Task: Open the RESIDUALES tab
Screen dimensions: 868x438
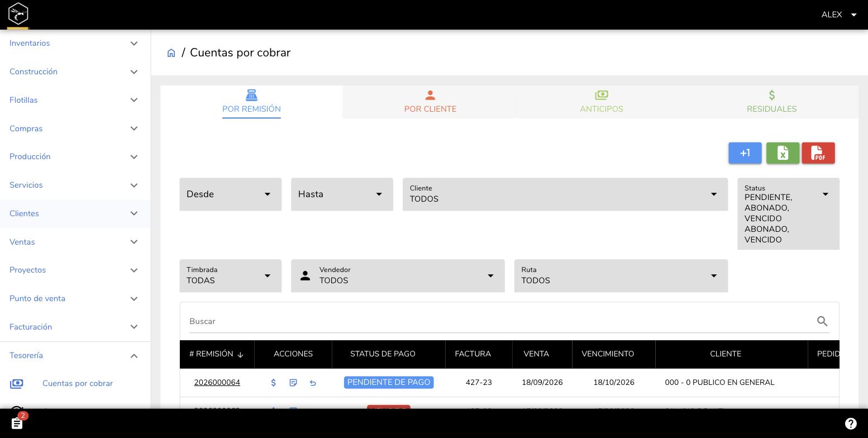Action: [772, 102]
